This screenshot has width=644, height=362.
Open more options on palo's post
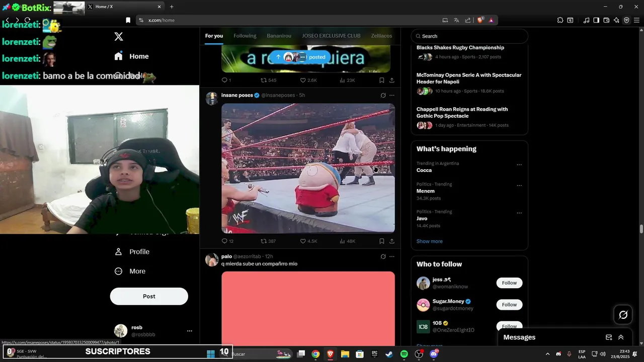point(392,256)
